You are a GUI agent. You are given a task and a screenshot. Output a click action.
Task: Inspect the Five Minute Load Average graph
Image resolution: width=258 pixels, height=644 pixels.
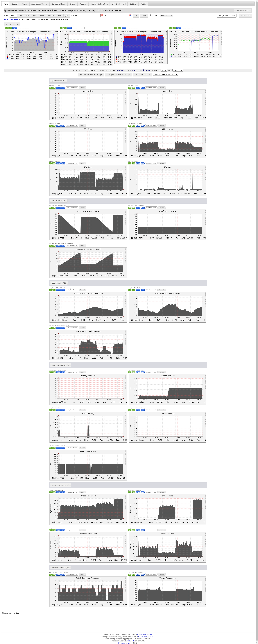pos(138,290)
